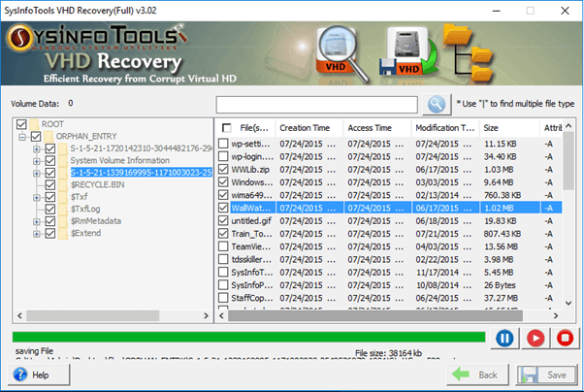Check the wp-setti... file checkbox

[x=223, y=144]
